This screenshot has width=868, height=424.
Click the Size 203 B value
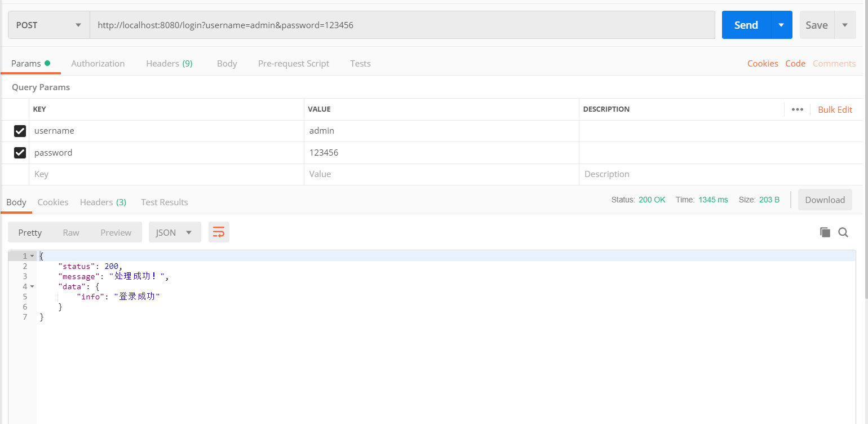click(769, 200)
